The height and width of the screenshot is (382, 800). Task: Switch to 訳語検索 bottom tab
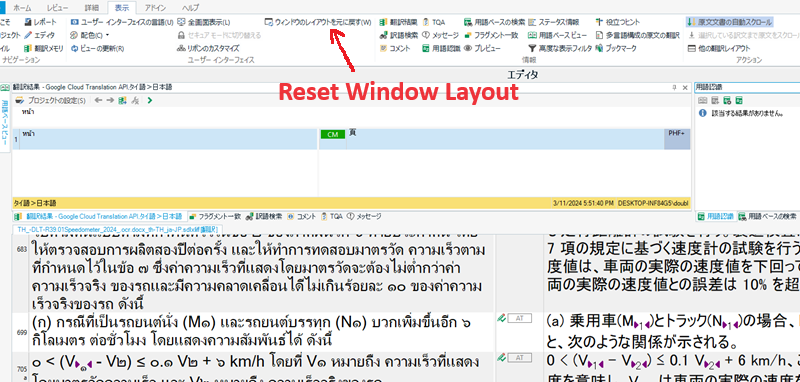click(x=263, y=216)
